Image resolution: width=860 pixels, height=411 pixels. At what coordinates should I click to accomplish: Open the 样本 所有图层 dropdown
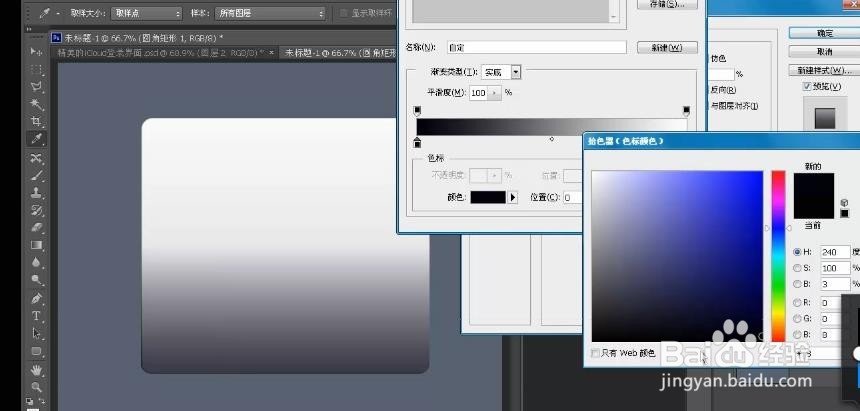coord(270,13)
